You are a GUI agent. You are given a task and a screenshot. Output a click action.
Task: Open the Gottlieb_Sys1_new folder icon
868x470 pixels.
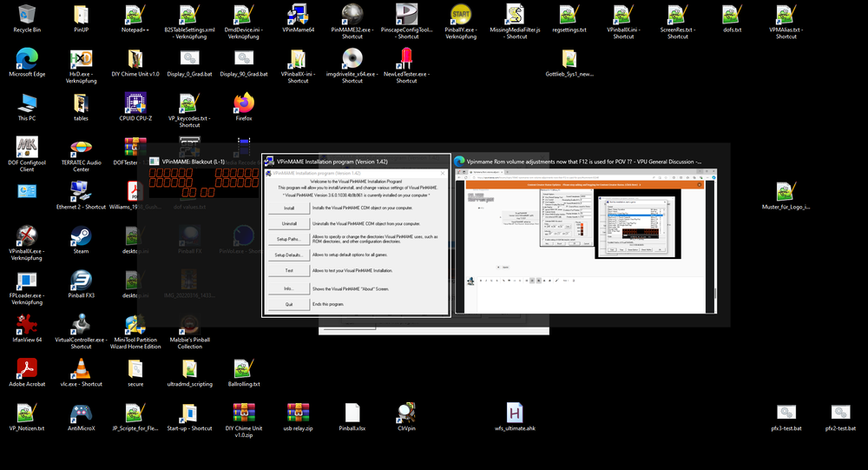click(x=569, y=59)
